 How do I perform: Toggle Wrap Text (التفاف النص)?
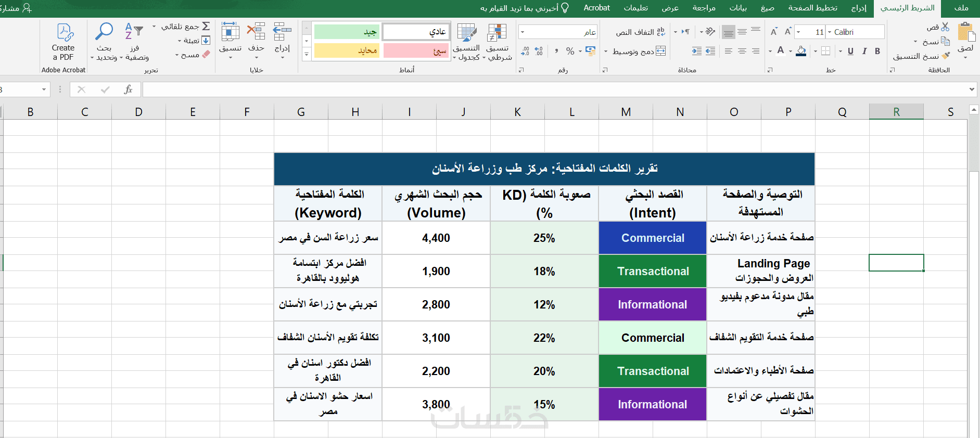tap(641, 32)
